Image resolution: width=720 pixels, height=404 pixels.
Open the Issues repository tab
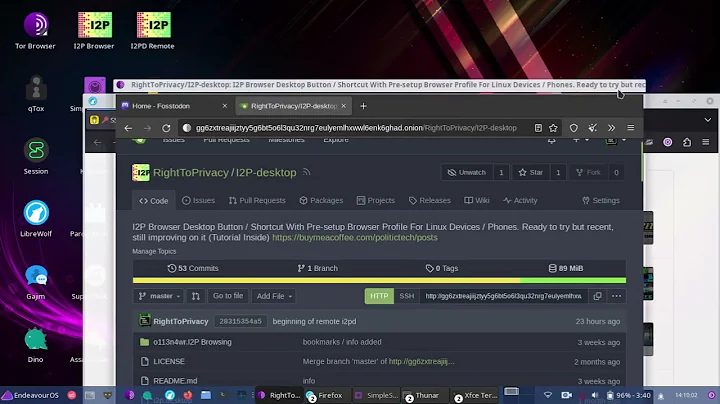pyautogui.click(x=198, y=201)
